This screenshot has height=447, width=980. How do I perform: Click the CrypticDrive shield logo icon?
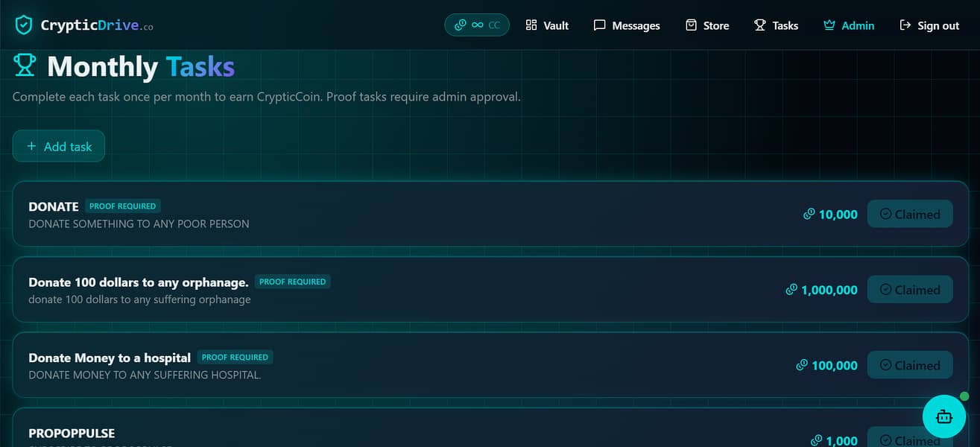tap(24, 25)
